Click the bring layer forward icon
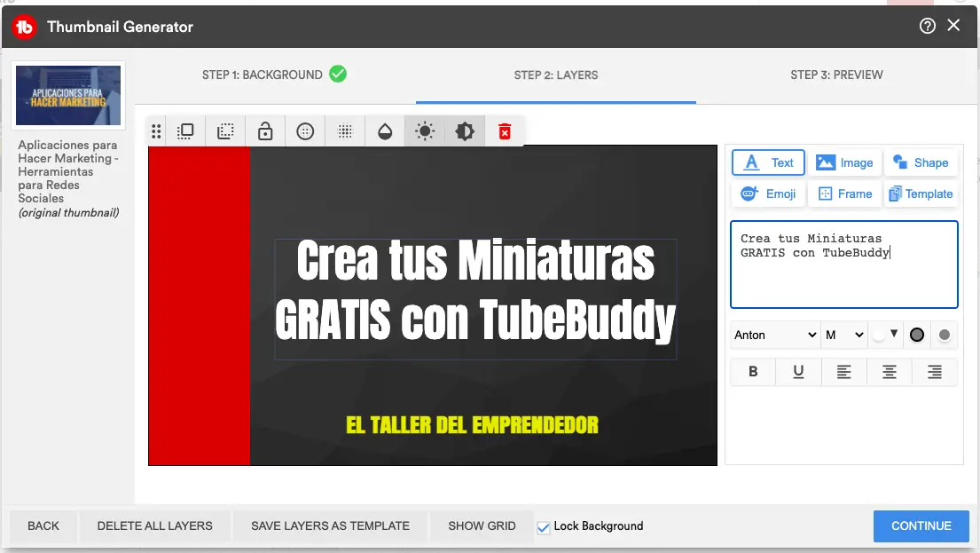 pos(185,131)
